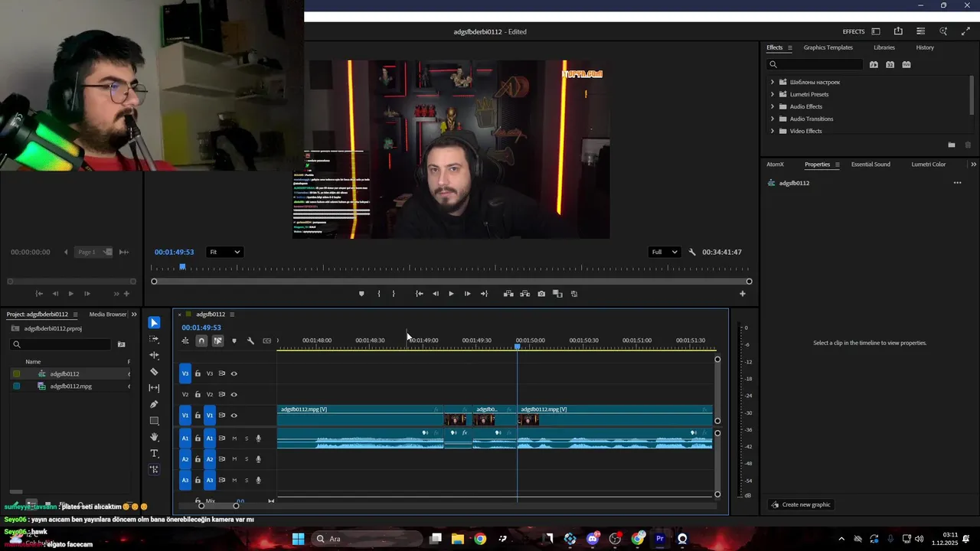Create new custom bin in Effects panel

coord(952,145)
